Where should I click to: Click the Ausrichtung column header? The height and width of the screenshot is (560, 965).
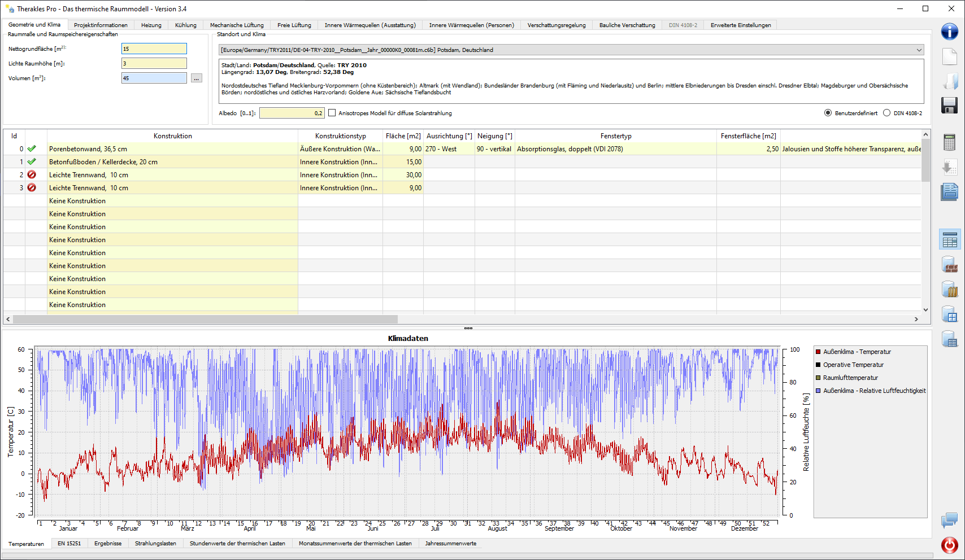[x=449, y=136]
